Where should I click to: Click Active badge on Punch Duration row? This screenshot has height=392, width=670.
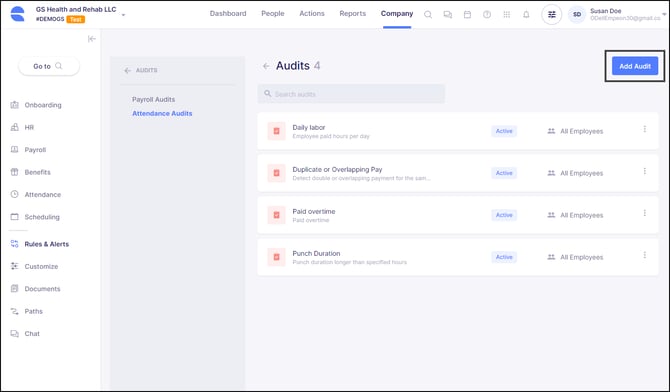[504, 257]
